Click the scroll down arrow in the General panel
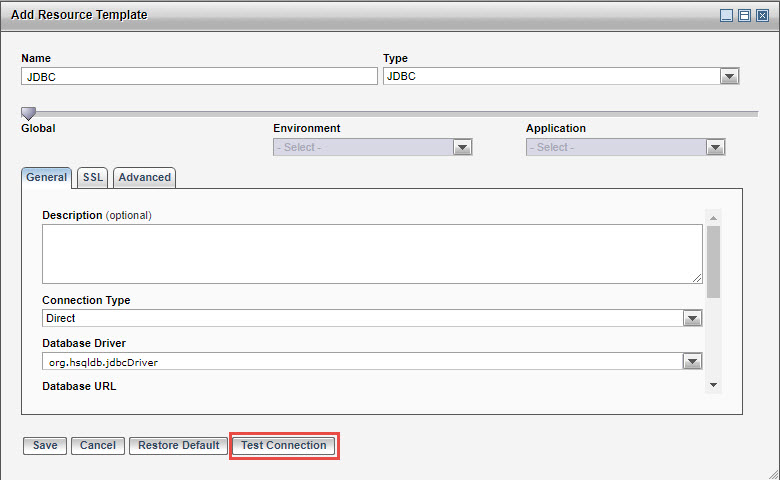The height and width of the screenshot is (480, 780). point(713,385)
